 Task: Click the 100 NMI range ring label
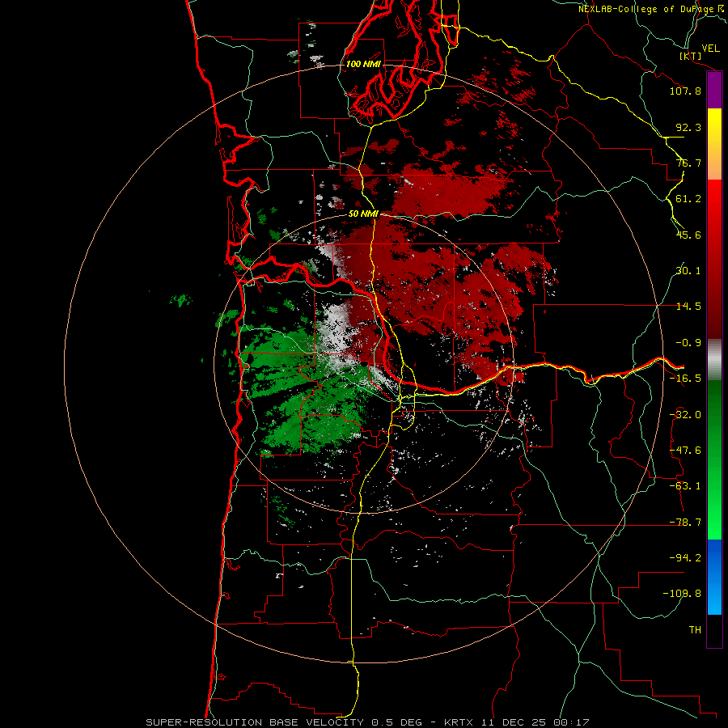(363, 64)
